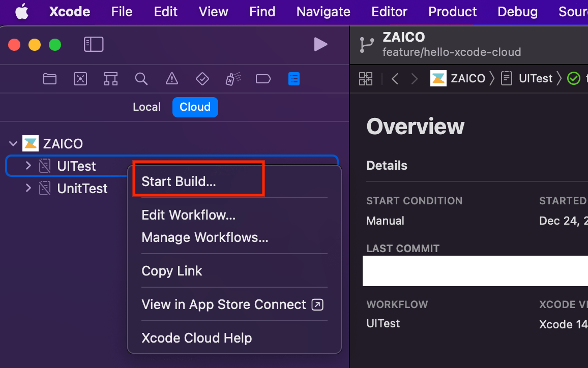Select the Symbol navigator icon
Screen dimensions: 588x368
pyautogui.click(x=110, y=79)
